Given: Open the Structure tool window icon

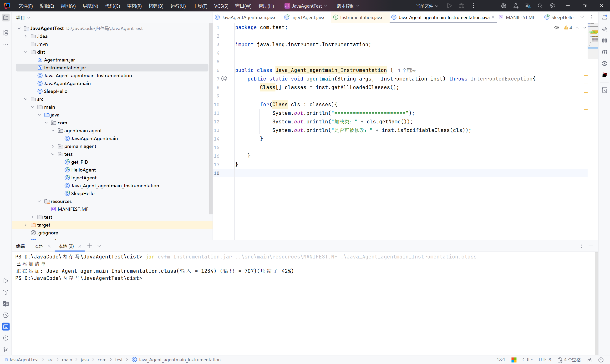Looking at the screenshot, I should 6,33.
